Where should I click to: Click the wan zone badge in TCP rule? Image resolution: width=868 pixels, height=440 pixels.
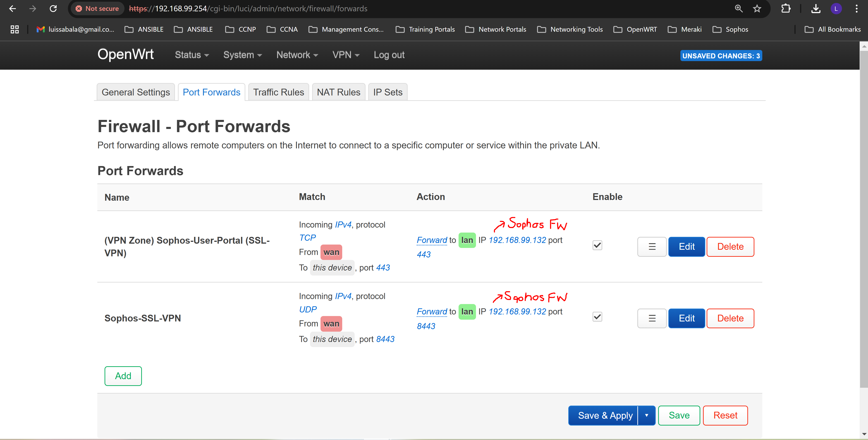[331, 252]
